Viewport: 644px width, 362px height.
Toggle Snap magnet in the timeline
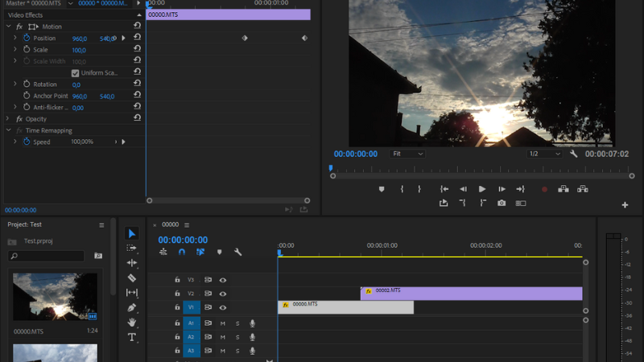pyautogui.click(x=182, y=252)
